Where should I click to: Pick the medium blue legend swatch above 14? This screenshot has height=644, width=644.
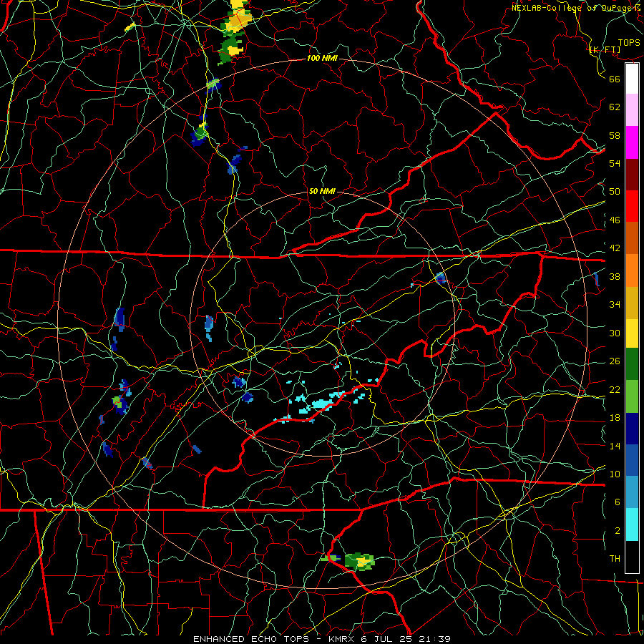tap(632, 461)
